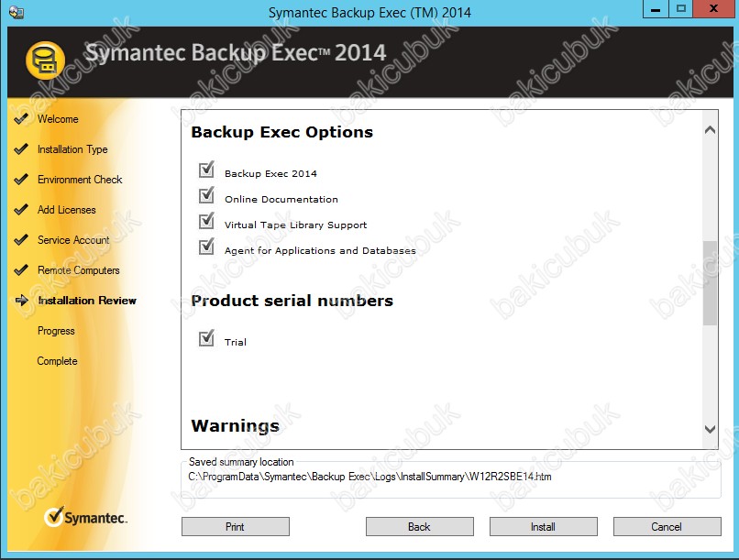Click the checkmark icon beside Installation Type
739x560 pixels.
(21, 148)
